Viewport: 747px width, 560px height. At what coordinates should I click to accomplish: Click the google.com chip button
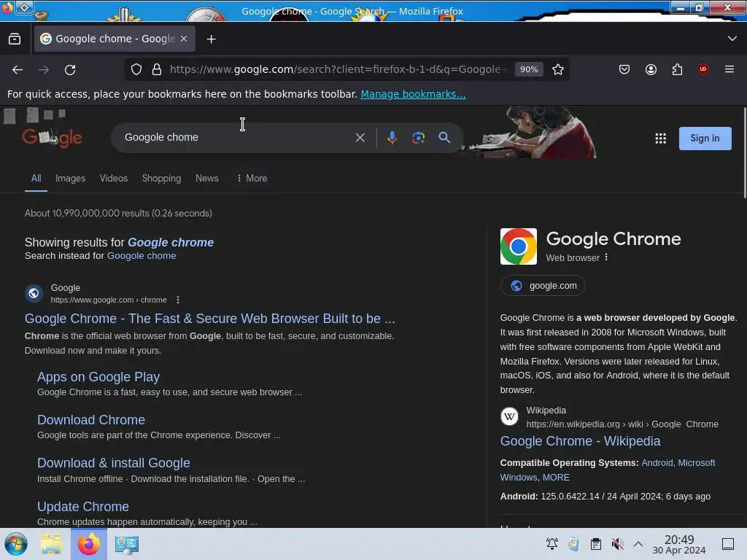(543, 286)
